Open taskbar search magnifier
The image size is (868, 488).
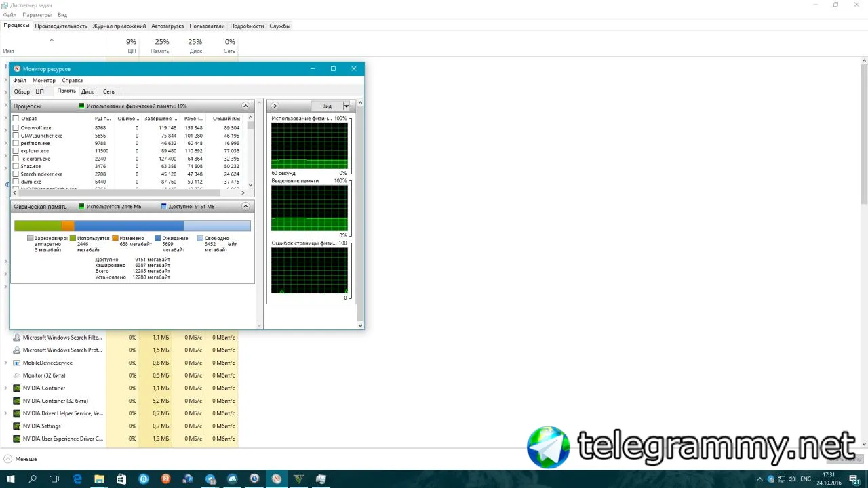[x=33, y=479]
